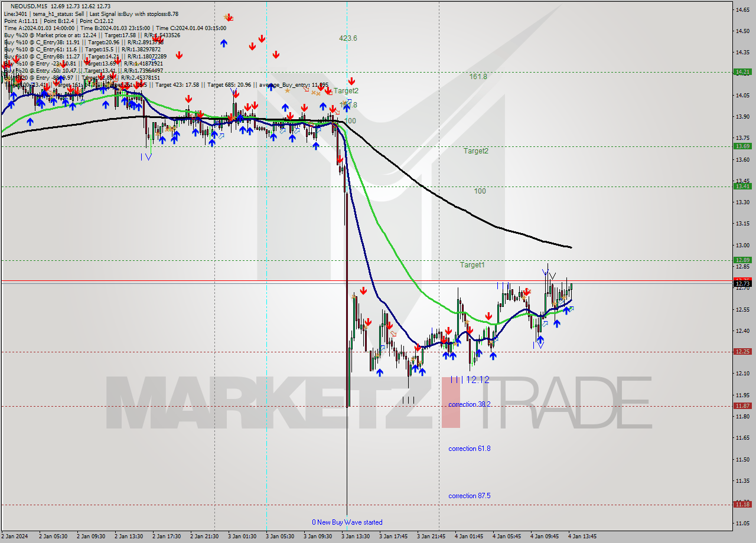756x543 pixels.
Task: Select the green 12.89 price tag
Action: pyautogui.click(x=742, y=260)
